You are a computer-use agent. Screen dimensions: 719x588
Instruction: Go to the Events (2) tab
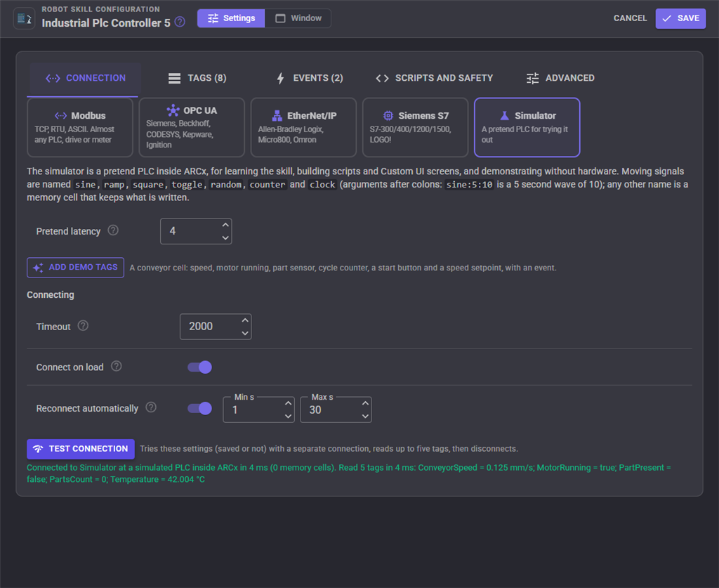click(x=310, y=79)
